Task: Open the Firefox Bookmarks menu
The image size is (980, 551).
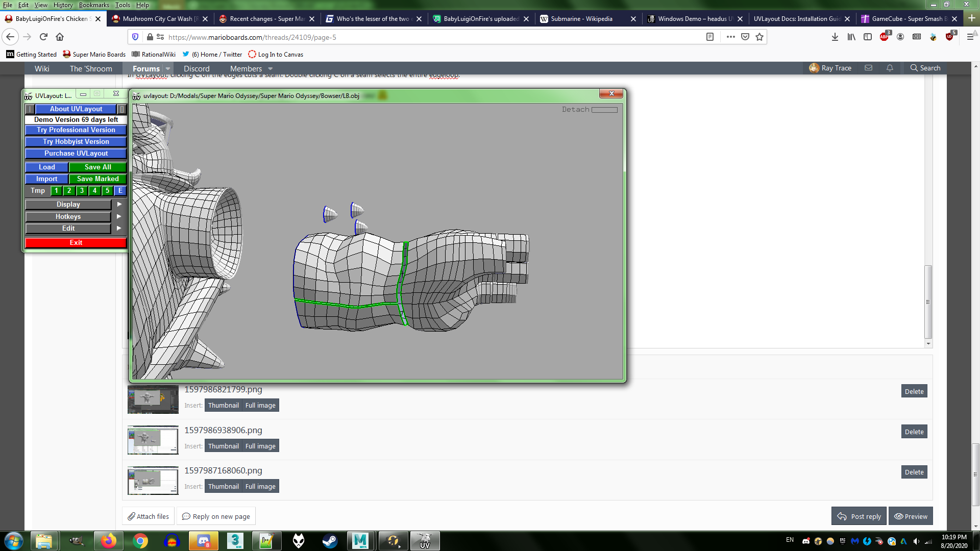Action: point(94,5)
